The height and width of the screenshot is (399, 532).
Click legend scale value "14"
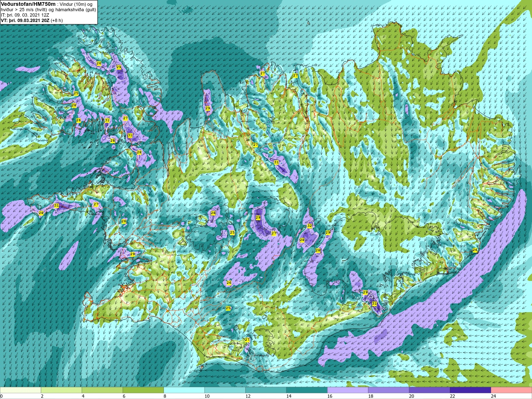(x=289, y=396)
